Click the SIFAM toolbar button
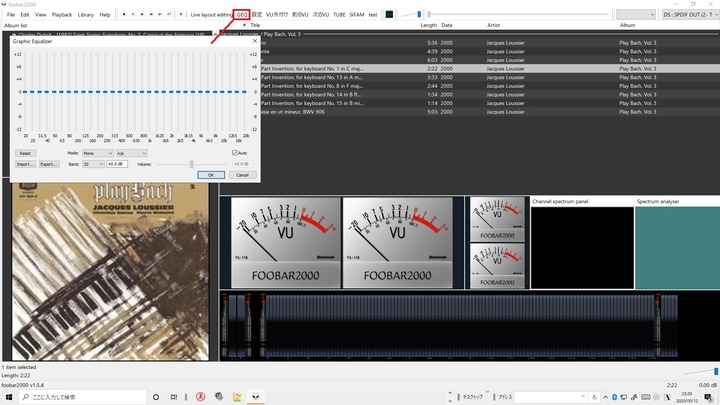The width and height of the screenshot is (720, 405). tap(357, 15)
